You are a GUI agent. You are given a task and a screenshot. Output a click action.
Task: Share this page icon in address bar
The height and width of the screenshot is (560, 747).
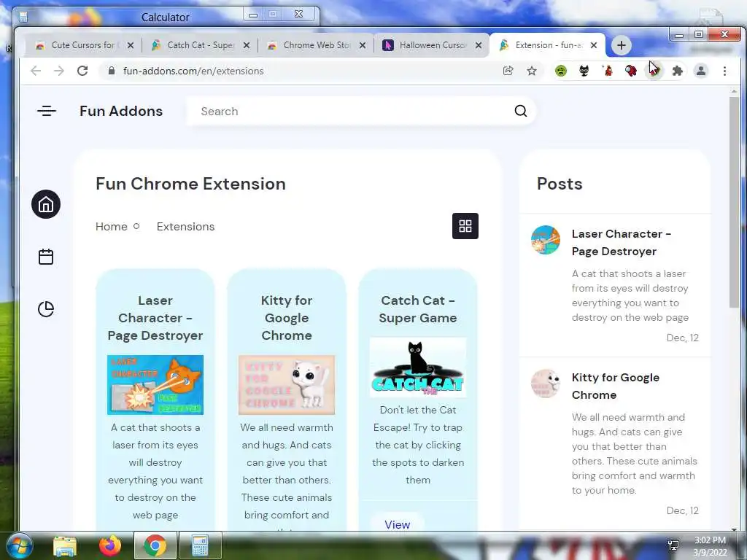pyautogui.click(x=508, y=71)
